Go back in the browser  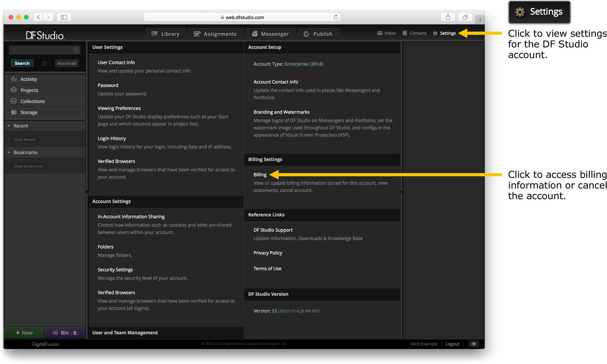[x=38, y=17]
